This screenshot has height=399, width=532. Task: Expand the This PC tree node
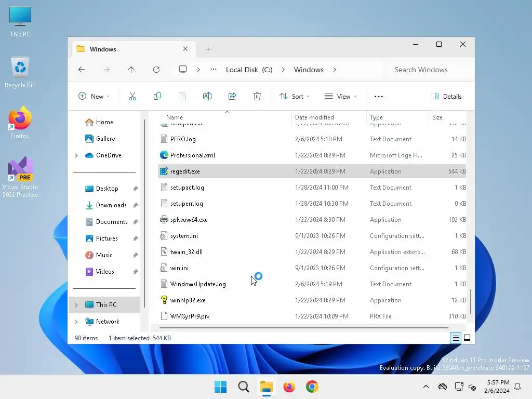[76, 304]
